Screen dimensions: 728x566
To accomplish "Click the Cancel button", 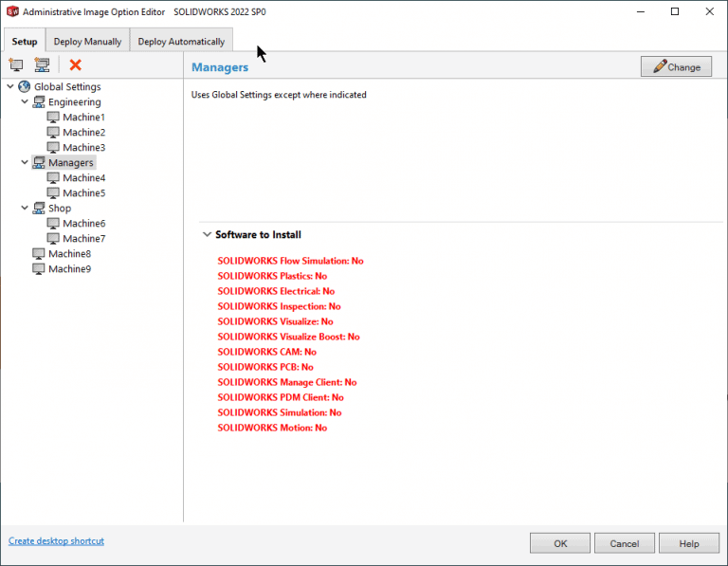I will [625, 543].
